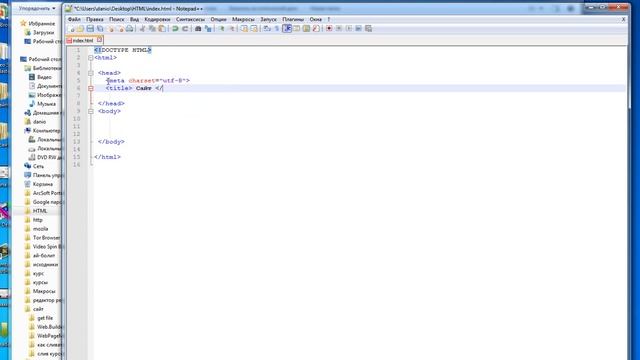Select Видео library in Explorer sidebar
The image size is (640, 360).
pos(44,77)
